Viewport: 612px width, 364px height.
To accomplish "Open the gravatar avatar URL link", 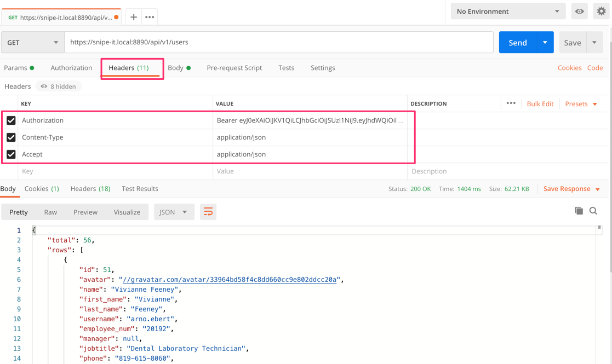I will (x=230, y=279).
